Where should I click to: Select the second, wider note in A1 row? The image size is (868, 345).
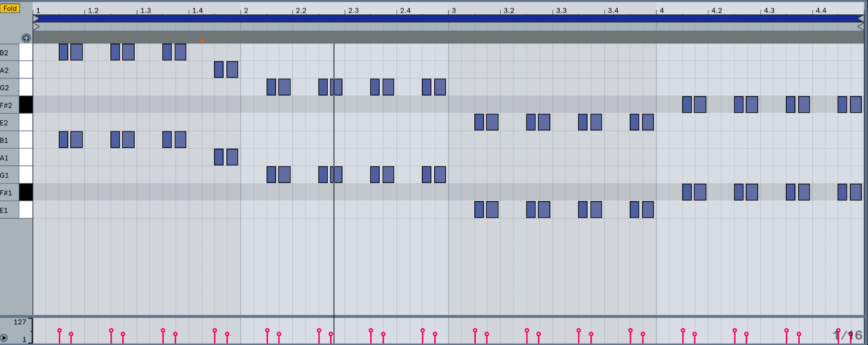point(232,157)
